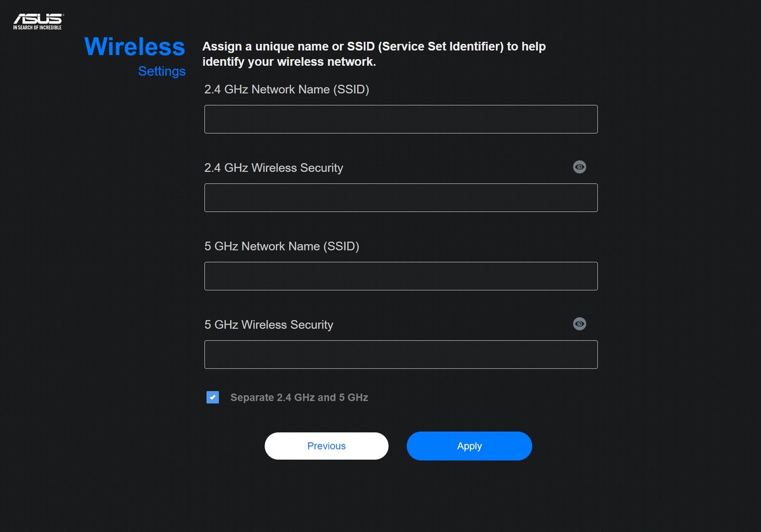Show the 2.4 GHz Wireless Security password
The height and width of the screenshot is (532, 761).
[580, 167]
